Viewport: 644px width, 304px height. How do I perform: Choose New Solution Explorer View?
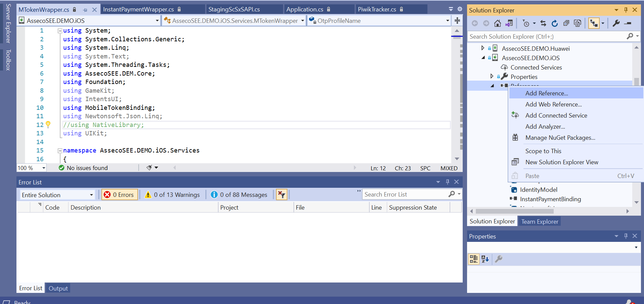click(x=576, y=162)
